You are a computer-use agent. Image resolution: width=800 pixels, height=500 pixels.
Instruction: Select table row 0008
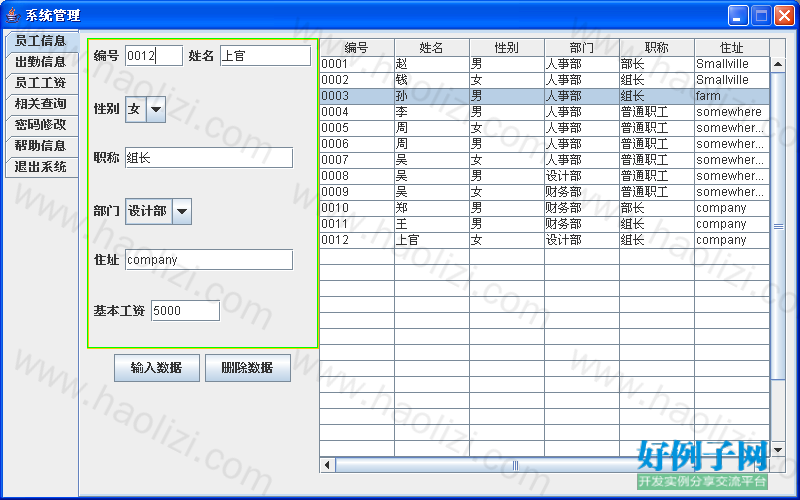pos(544,176)
